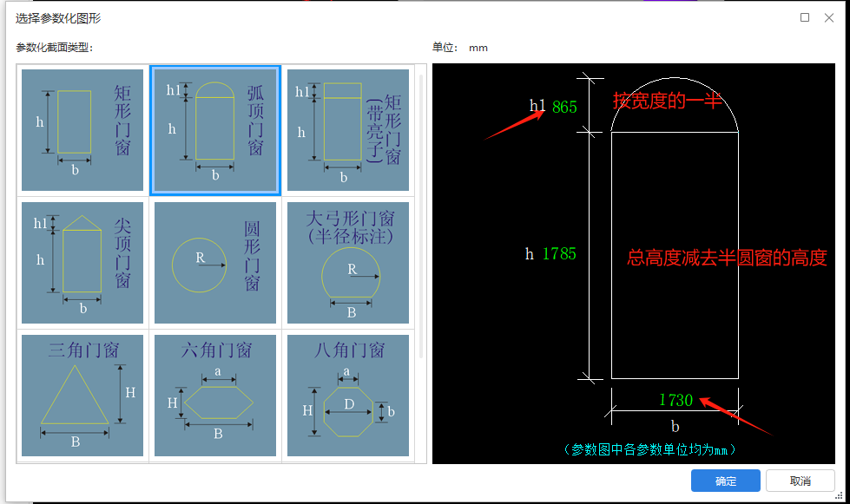Edit the h1 value 865
Image resolution: width=850 pixels, height=504 pixels.
[x=564, y=108]
